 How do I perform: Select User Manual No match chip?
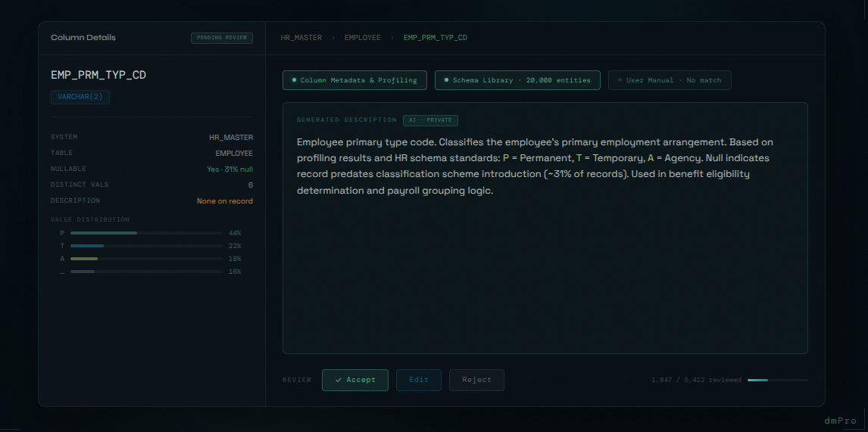coord(670,80)
